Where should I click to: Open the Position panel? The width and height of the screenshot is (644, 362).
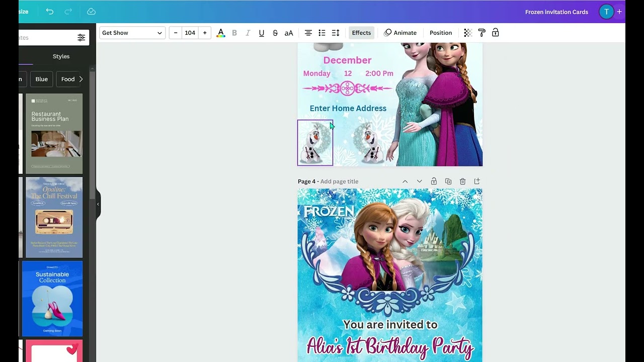click(441, 33)
